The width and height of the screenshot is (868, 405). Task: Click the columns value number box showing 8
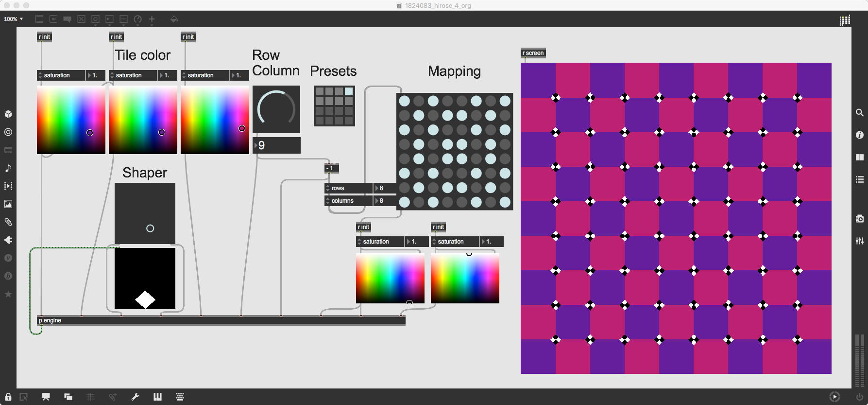(x=385, y=201)
